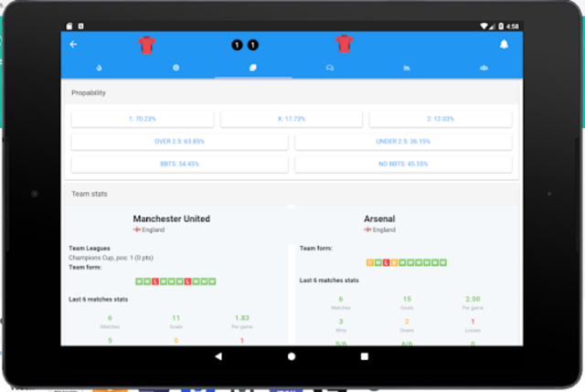
Task: Click the Team stats section header
Action: click(292, 194)
